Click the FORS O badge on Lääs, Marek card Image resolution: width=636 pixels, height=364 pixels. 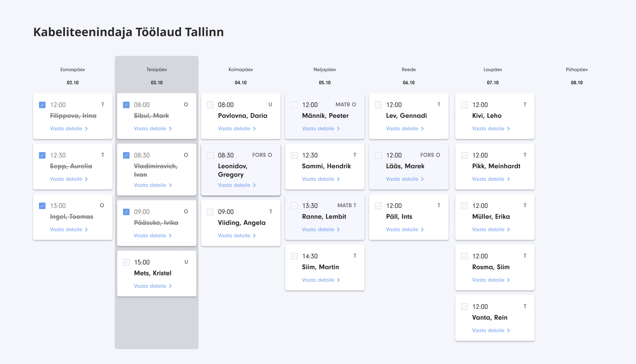[430, 155]
